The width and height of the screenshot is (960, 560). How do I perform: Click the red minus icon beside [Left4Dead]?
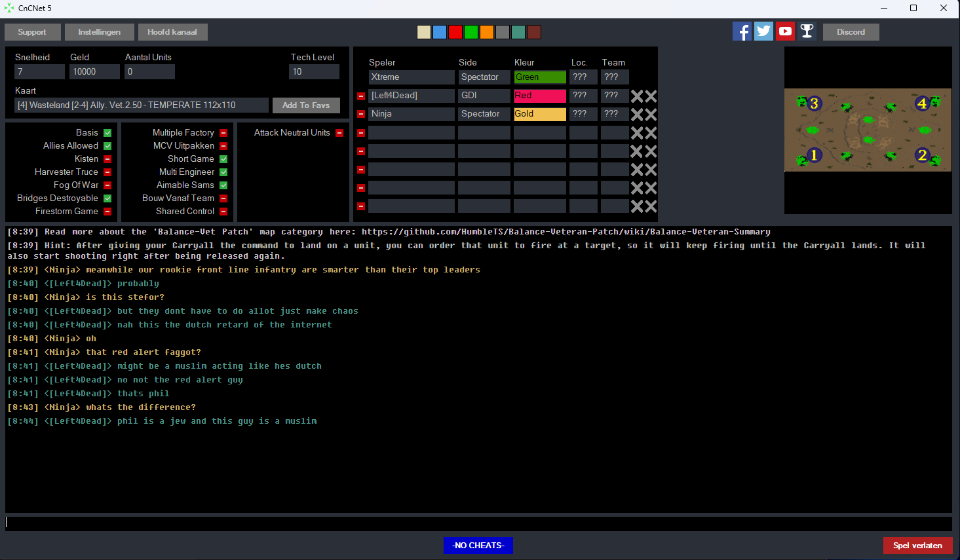361,96
